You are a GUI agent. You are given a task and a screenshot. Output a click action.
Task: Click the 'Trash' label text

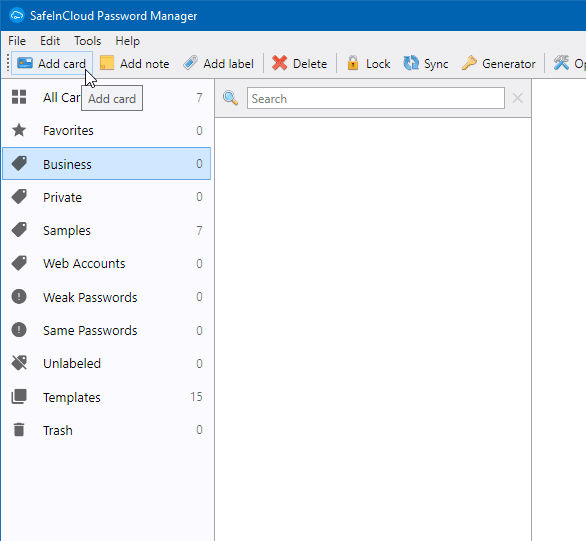(58, 430)
